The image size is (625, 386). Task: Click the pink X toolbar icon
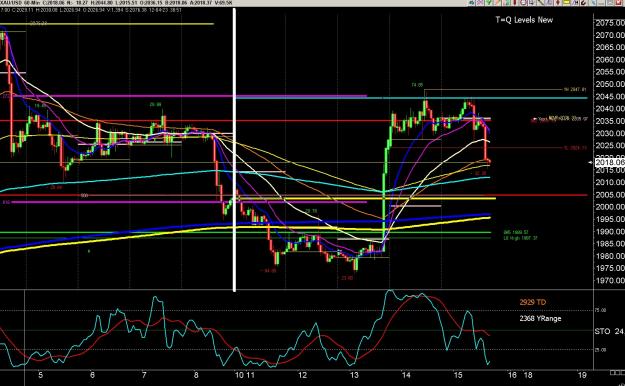pyautogui.click(x=480, y=2)
